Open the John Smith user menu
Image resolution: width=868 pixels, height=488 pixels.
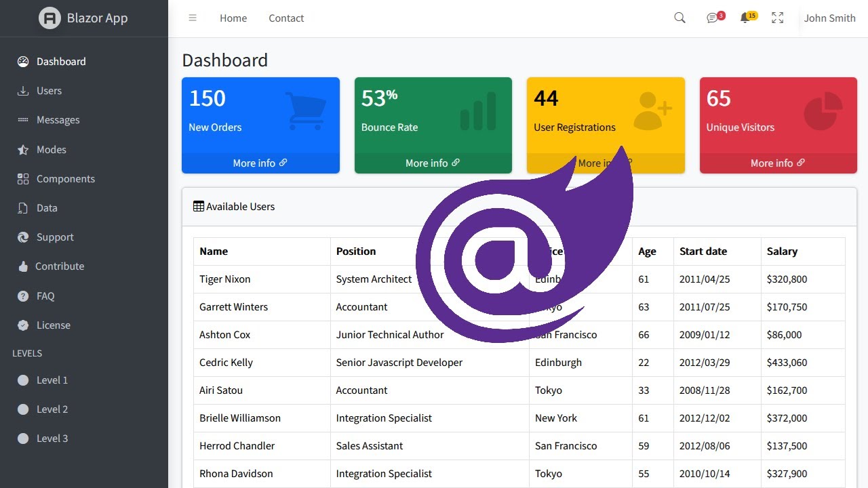coord(829,18)
